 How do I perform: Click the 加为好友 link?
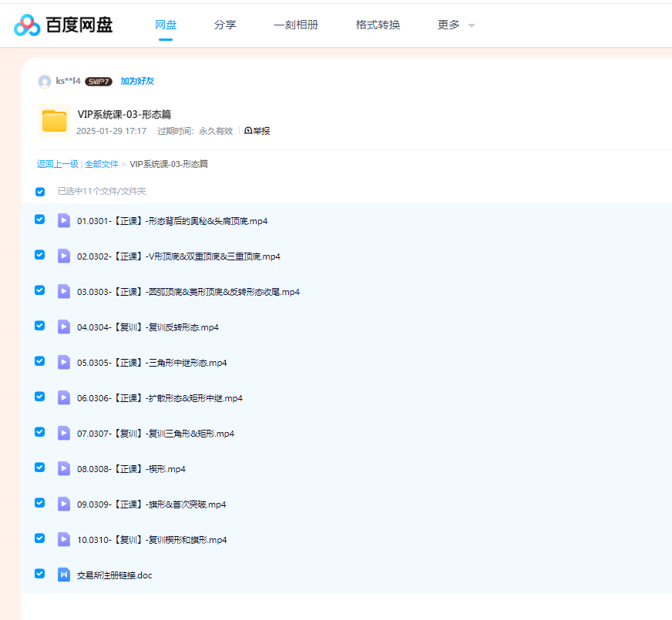click(x=137, y=81)
